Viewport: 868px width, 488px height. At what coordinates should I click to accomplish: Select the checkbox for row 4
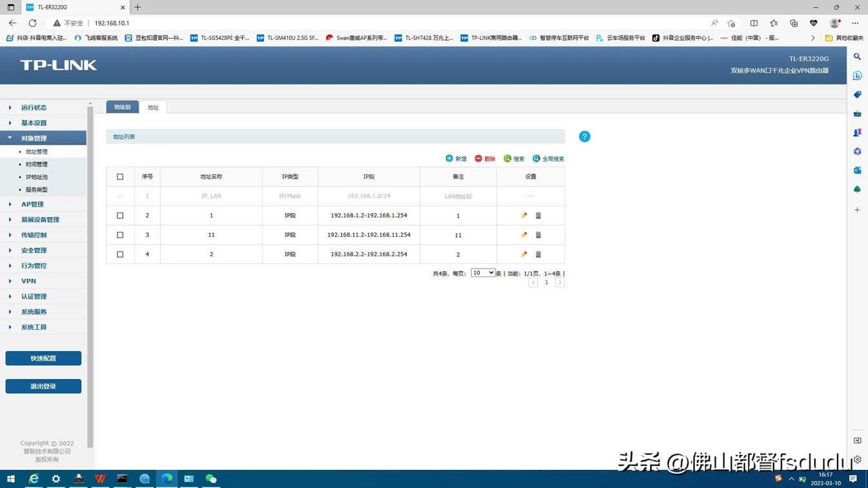120,254
